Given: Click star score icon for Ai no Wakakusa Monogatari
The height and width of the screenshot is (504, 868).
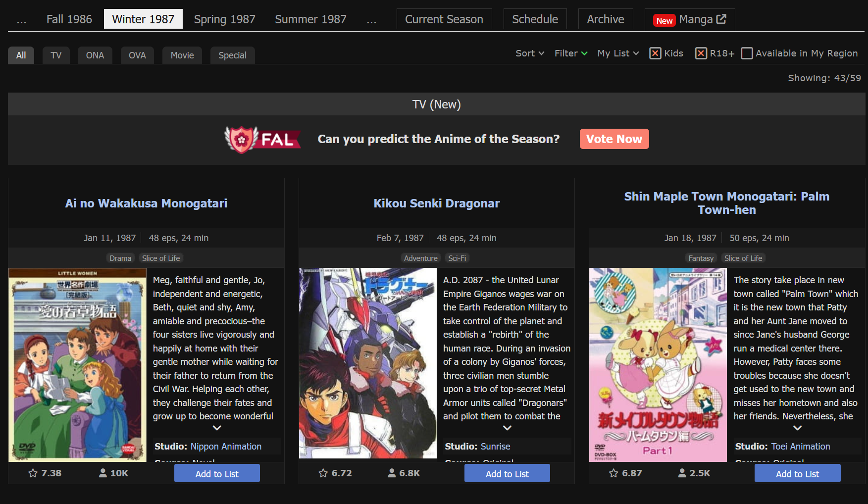Looking at the screenshot, I should coord(33,473).
